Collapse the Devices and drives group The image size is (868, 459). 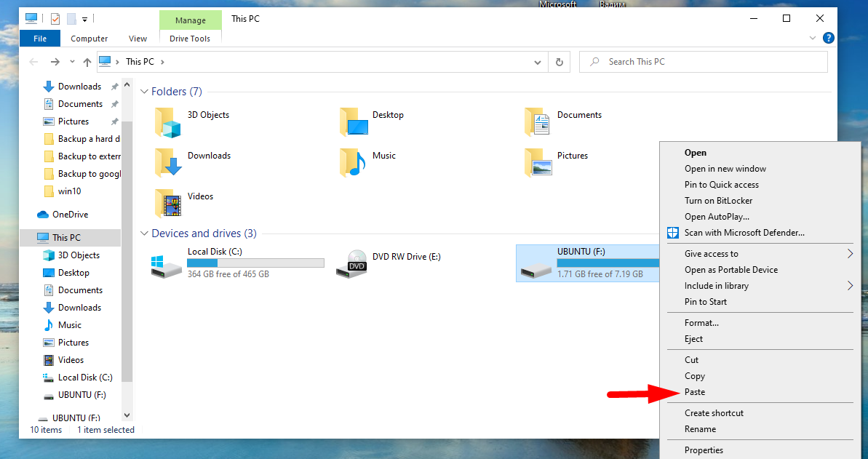click(144, 234)
